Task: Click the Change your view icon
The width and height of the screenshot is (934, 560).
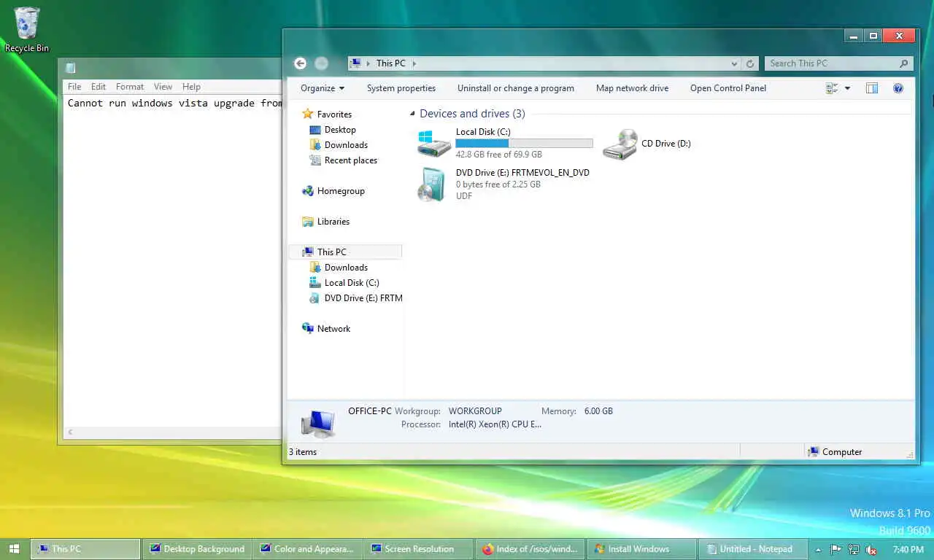Action: pyautogui.click(x=832, y=88)
